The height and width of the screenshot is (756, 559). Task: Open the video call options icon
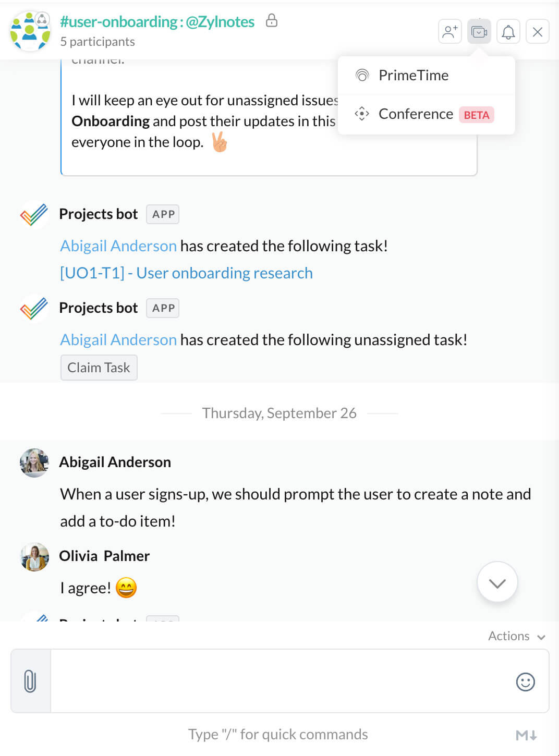pyautogui.click(x=479, y=32)
